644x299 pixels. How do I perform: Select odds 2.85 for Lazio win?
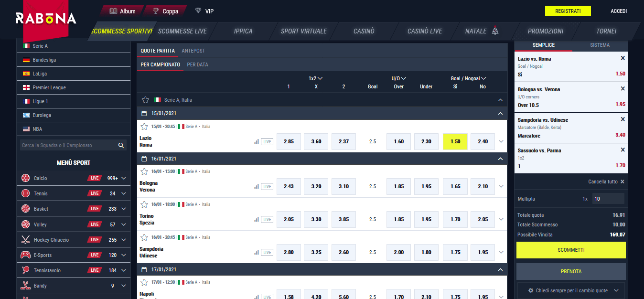(x=289, y=141)
